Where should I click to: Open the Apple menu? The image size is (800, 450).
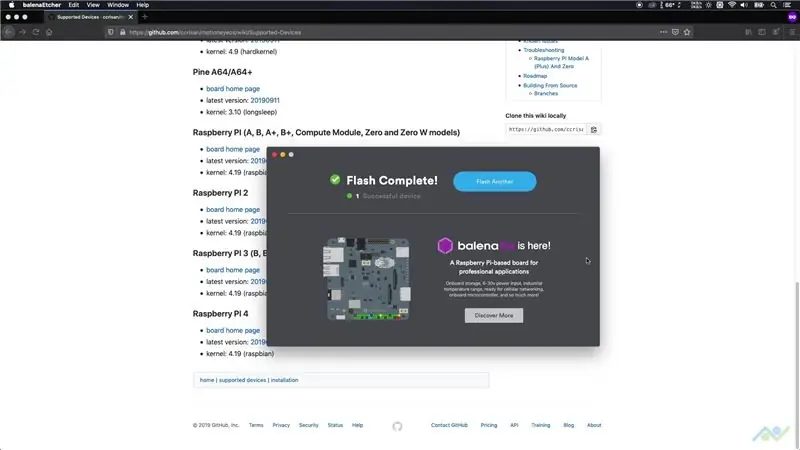[11, 5]
